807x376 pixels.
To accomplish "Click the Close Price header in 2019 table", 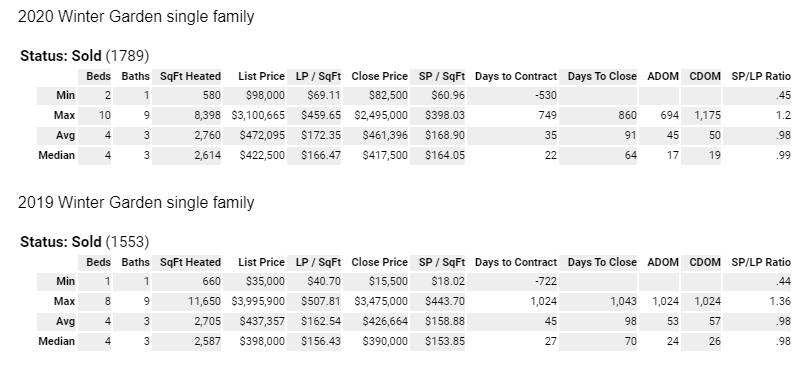I will [380, 262].
